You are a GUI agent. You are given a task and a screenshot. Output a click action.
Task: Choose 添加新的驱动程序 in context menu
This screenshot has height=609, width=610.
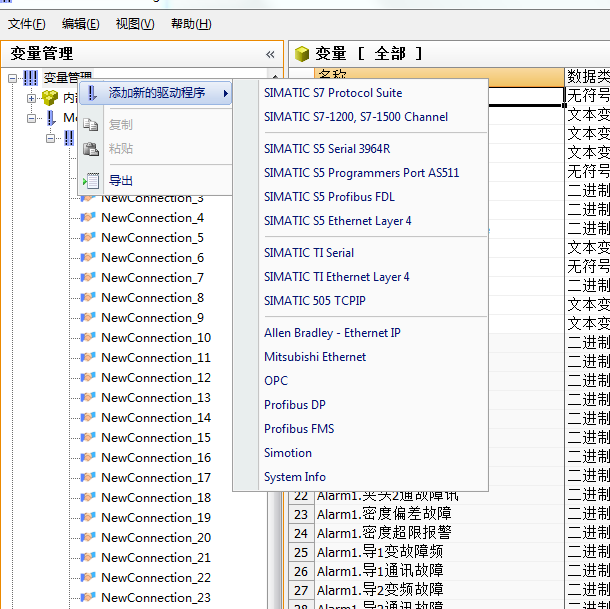click(x=156, y=93)
